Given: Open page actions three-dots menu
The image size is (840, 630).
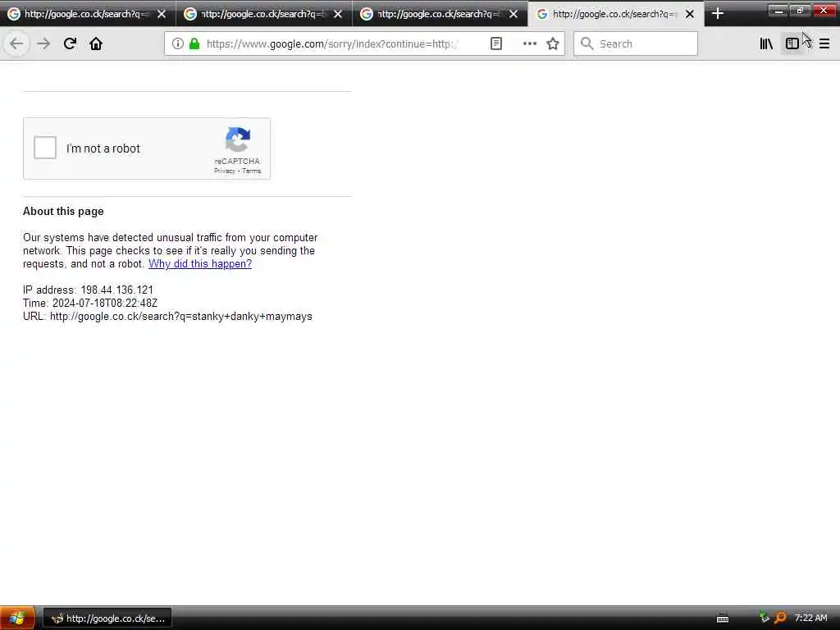Looking at the screenshot, I should [529, 44].
